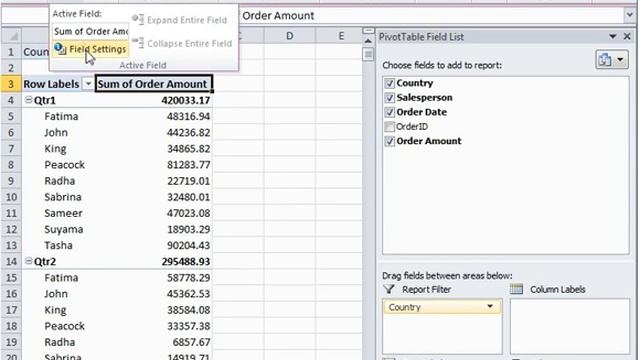
Task: Open Field Settings dialog
Action: point(90,49)
